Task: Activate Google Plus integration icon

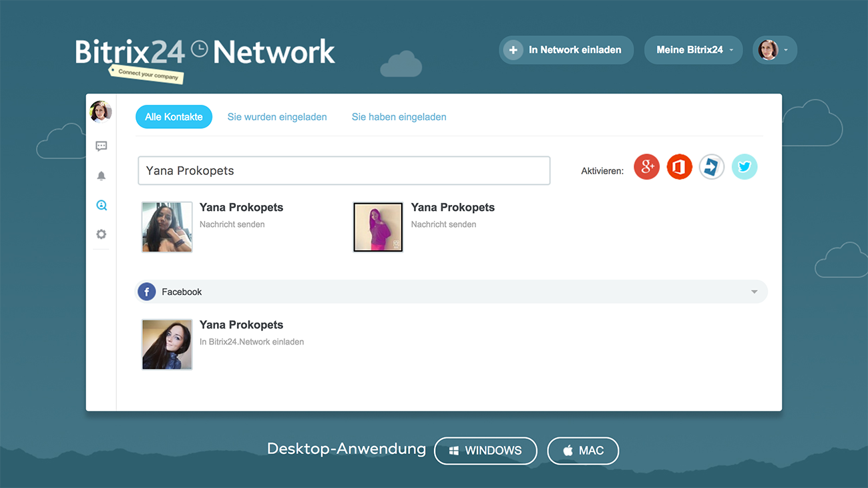Action: tap(646, 167)
